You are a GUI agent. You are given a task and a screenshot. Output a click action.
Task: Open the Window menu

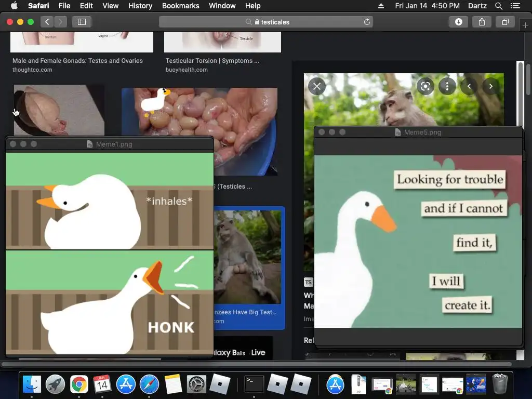coord(222,6)
